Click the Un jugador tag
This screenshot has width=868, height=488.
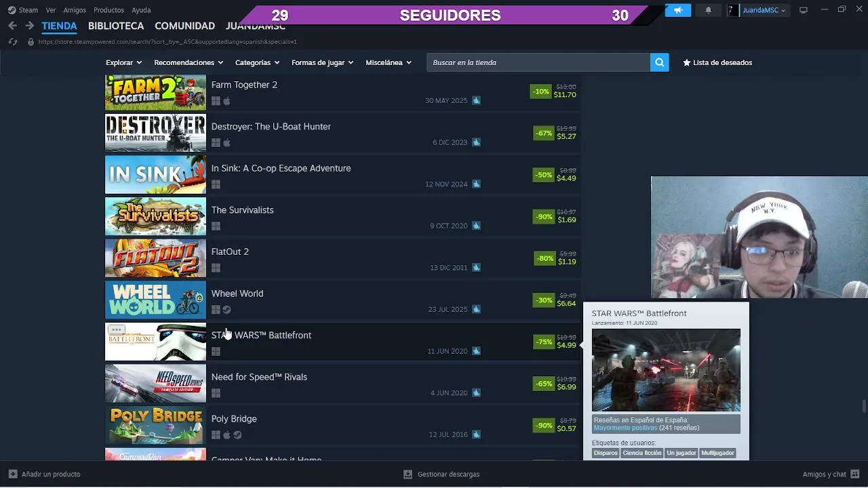click(x=682, y=453)
